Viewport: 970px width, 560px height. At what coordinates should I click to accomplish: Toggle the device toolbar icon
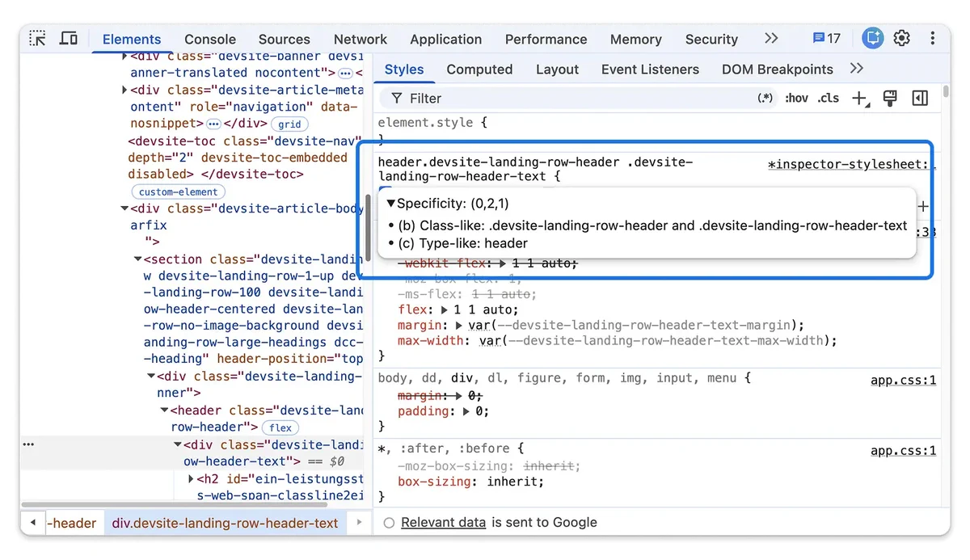coord(70,38)
